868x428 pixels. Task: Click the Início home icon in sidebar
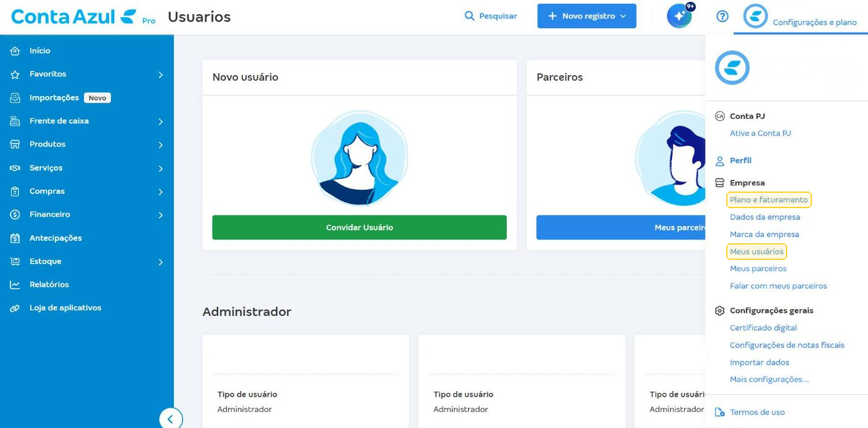[x=15, y=51]
